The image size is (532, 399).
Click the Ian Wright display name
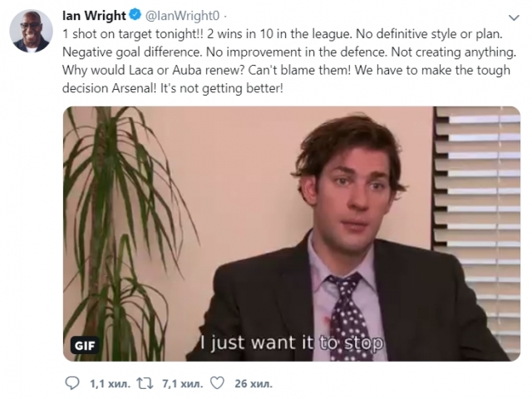pyautogui.click(x=94, y=15)
